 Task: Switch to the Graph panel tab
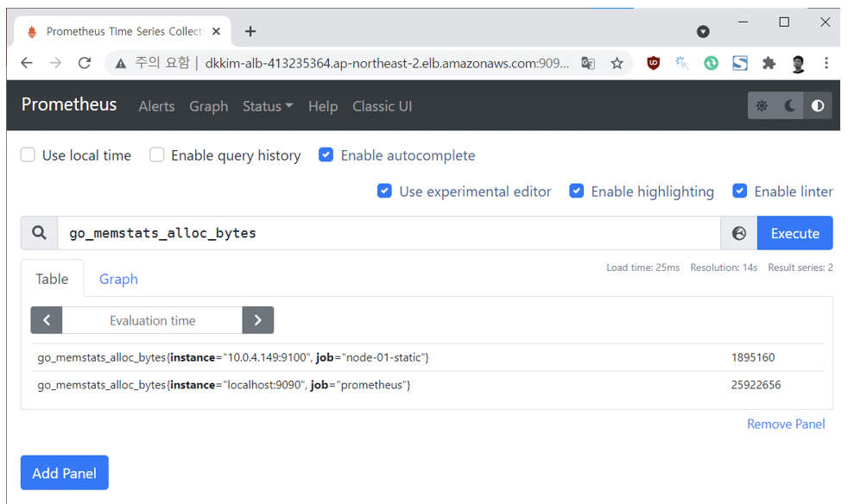pyautogui.click(x=118, y=279)
